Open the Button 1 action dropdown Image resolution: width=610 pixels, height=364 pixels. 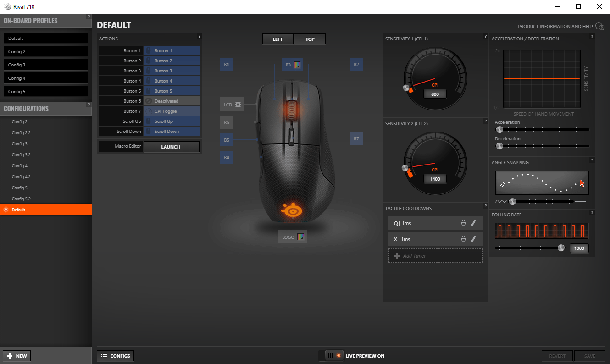pyautogui.click(x=172, y=51)
